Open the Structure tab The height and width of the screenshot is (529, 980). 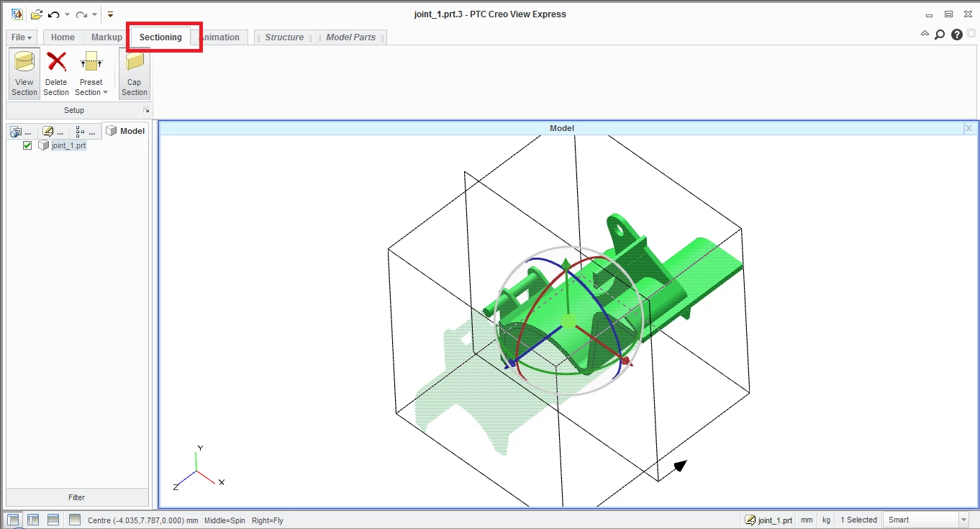pos(284,37)
